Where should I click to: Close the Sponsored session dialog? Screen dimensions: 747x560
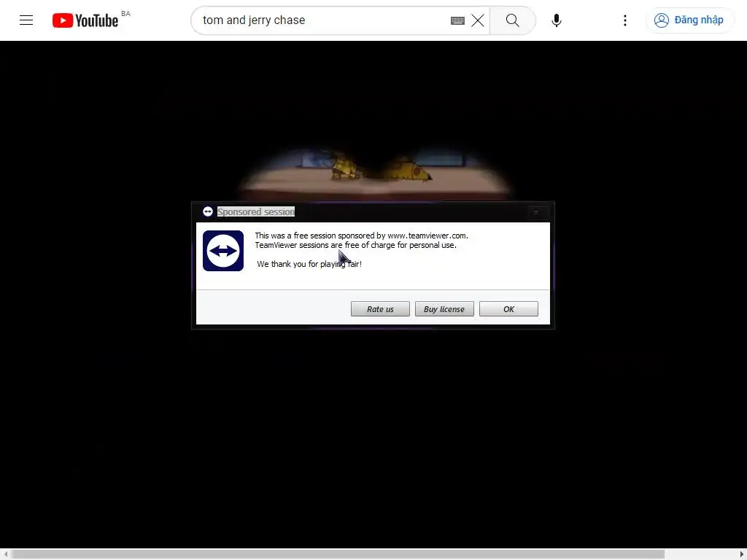536,212
